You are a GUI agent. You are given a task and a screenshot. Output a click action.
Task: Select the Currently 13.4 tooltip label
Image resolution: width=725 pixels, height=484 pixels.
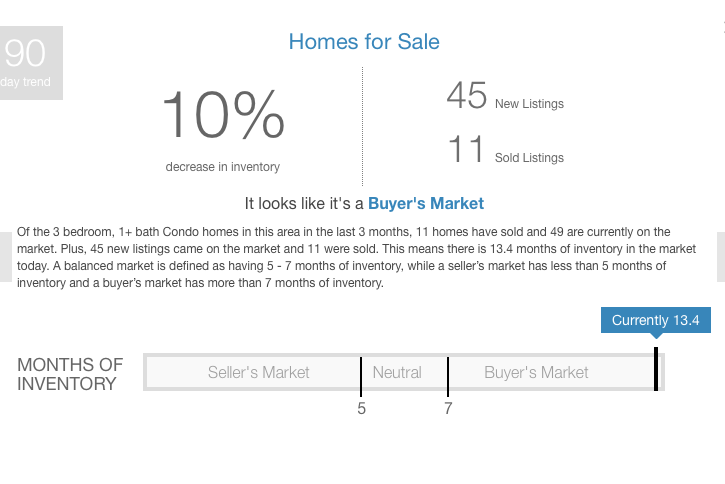[656, 320]
